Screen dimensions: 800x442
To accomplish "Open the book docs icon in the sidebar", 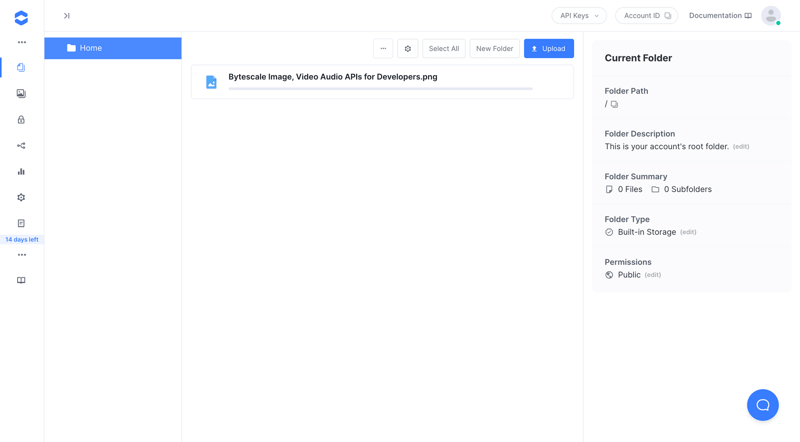I will (21, 280).
